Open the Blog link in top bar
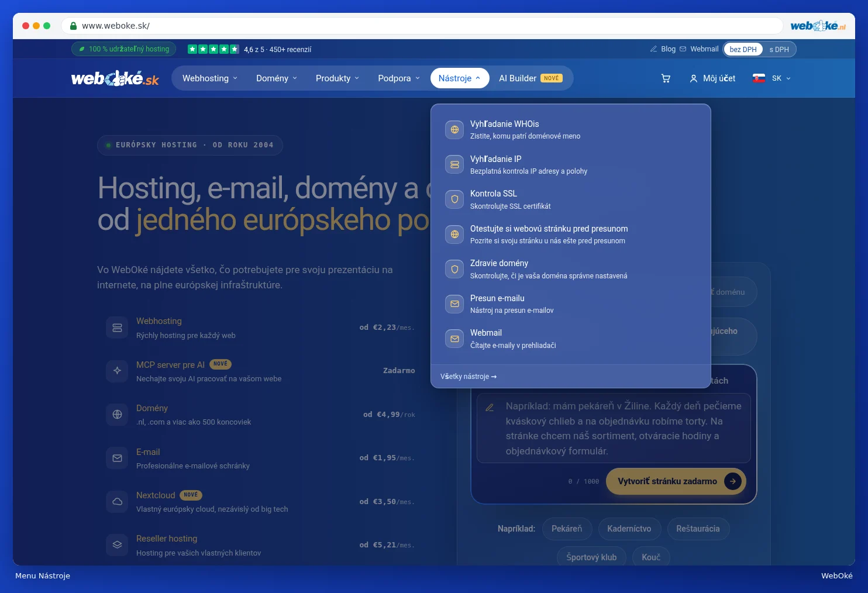Image resolution: width=868 pixels, height=593 pixels. click(x=663, y=49)
